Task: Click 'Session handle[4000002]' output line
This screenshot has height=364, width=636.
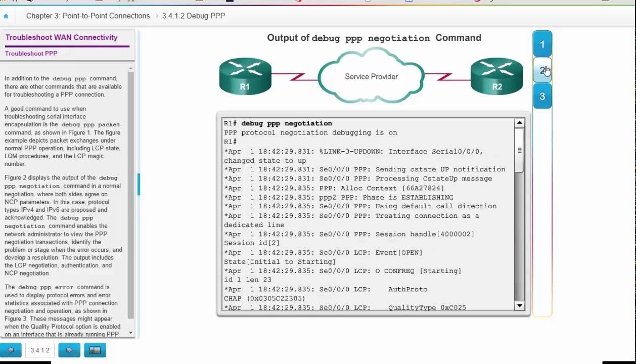Action: click(x=349, y=234)
